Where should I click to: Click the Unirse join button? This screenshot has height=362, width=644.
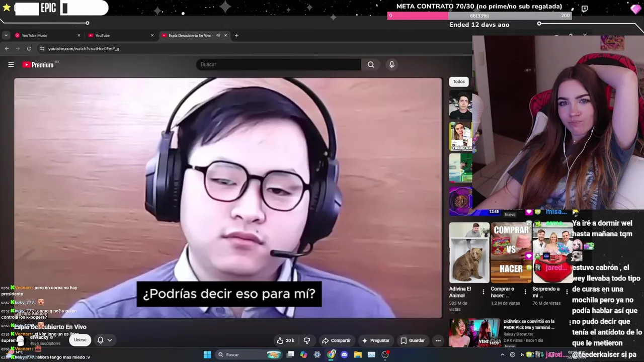[80, 340]
